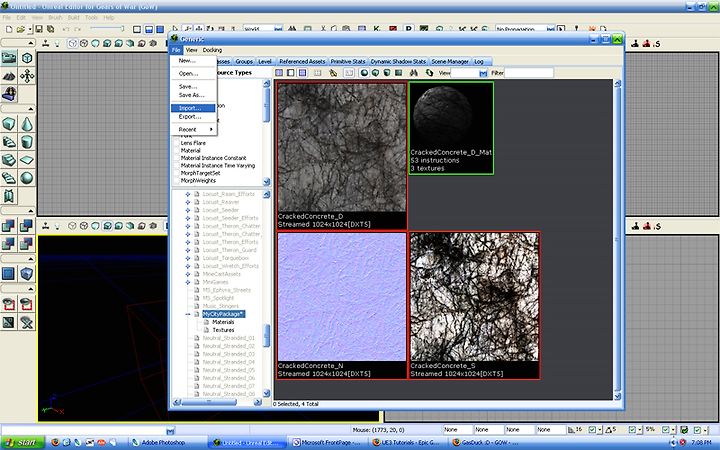Save the map with floppy disk icon
720x450 pixels.
[39, 29]
